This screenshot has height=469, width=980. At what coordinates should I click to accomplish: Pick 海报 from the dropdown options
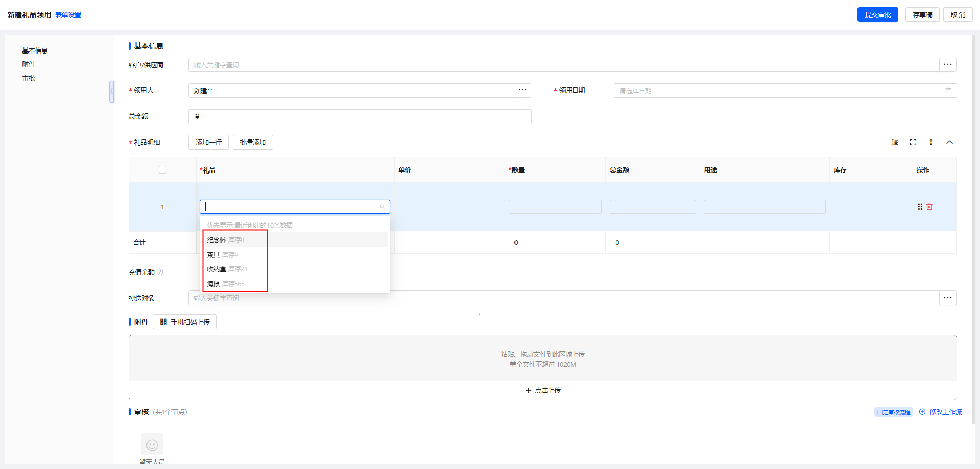pos(213,284)
